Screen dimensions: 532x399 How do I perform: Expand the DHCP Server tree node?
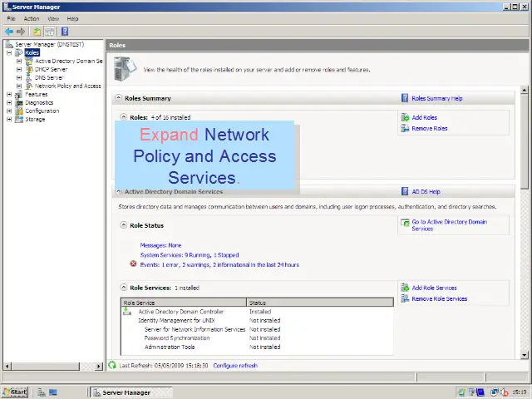click(19, 69)
